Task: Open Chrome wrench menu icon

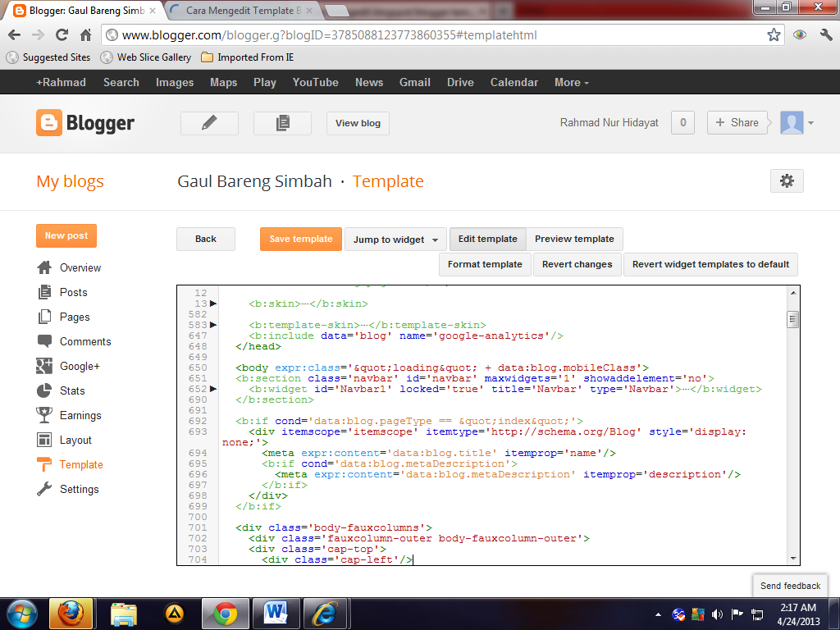Action: pos(826,35)
